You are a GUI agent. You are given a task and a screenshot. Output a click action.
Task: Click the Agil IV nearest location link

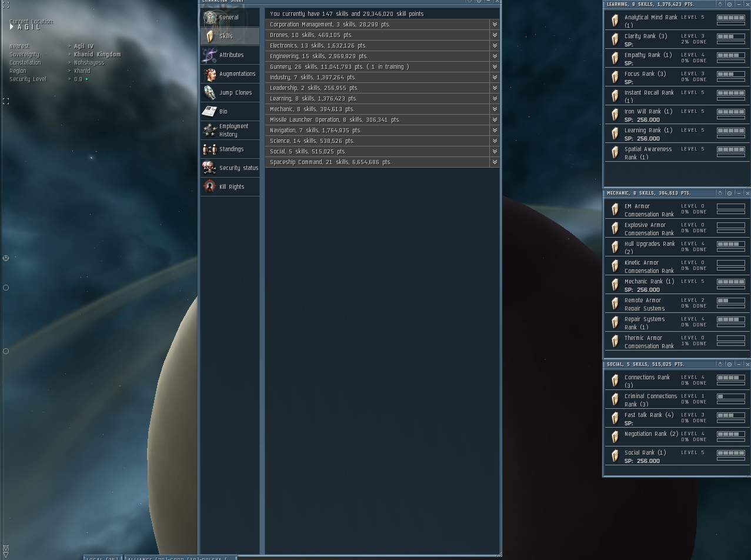coord(84,46)
